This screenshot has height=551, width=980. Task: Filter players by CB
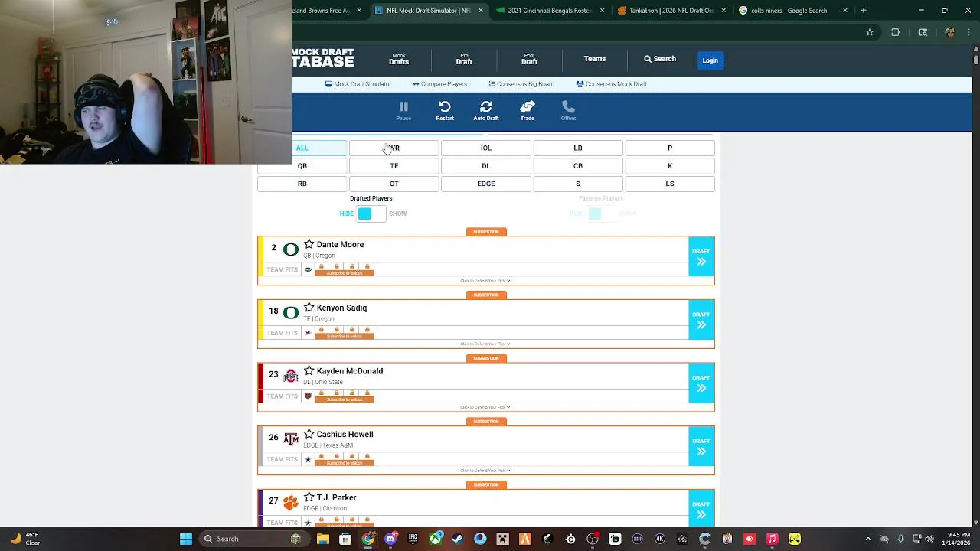coord(578,166)
